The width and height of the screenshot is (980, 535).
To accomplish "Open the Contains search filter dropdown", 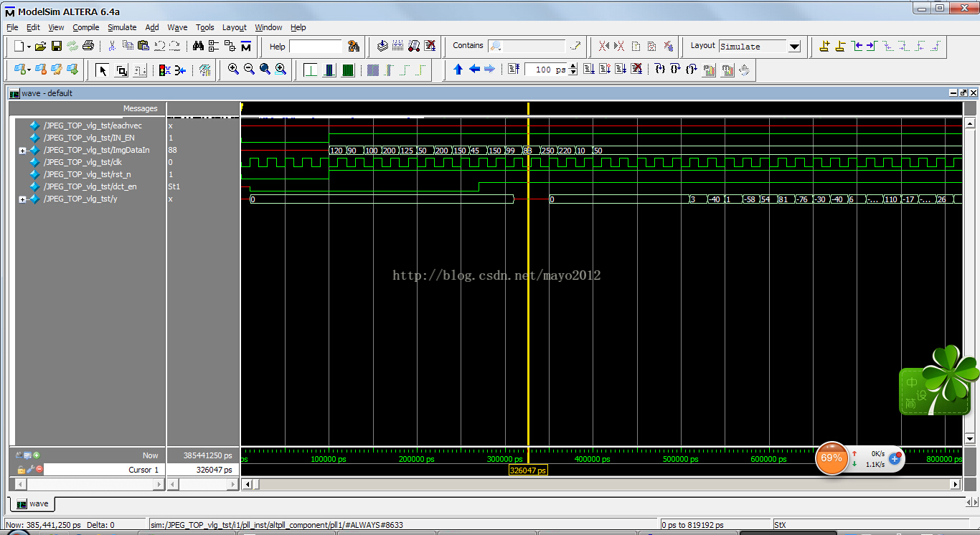I will click(496, 46).
